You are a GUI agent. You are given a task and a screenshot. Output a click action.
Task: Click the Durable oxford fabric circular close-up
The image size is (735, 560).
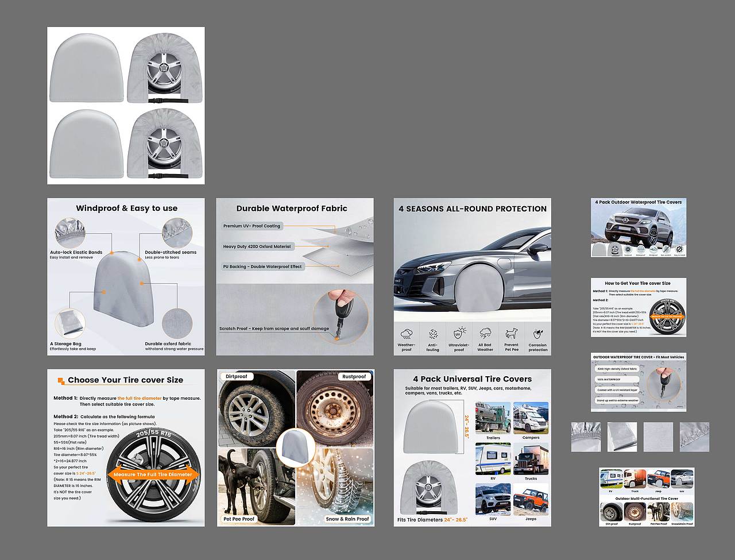176,324
